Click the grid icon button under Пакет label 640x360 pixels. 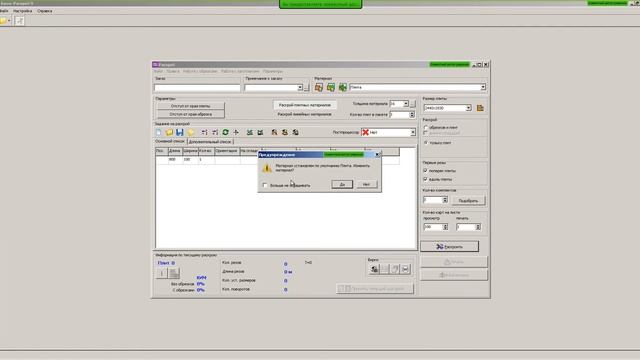(x=174, y=273)
